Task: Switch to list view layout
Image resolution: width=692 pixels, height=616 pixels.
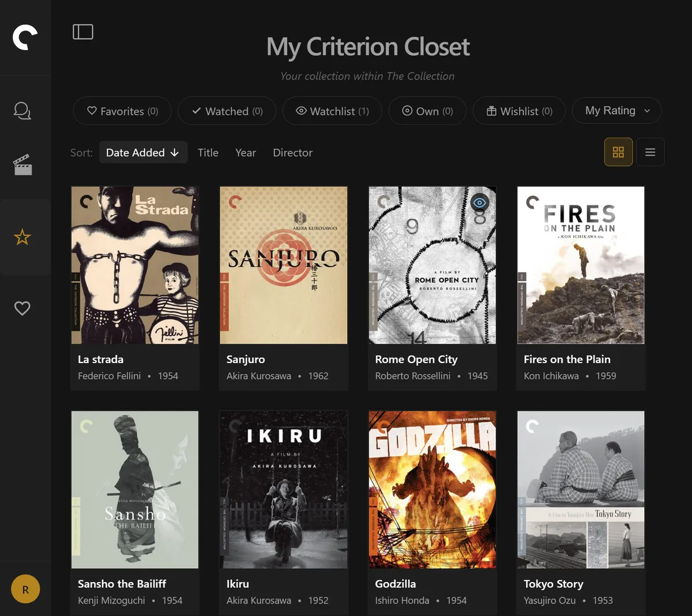Action: coord(650,152)
